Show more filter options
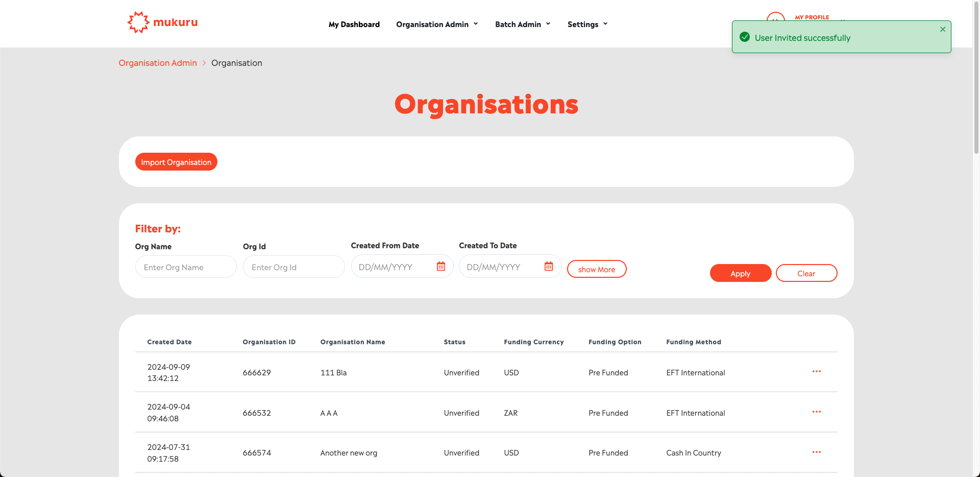This screenshot has height=477, width=980. [x=596, y=269]
